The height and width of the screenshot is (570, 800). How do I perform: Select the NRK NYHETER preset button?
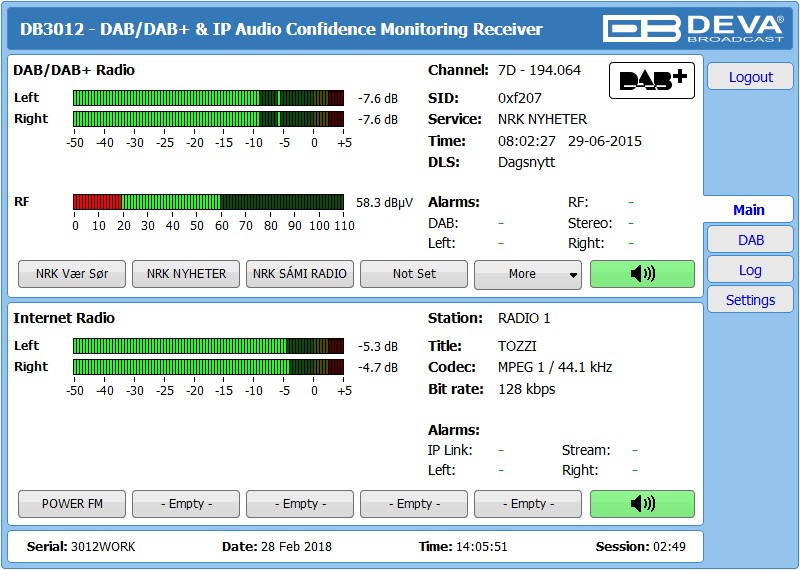pyautogui.click(x=186, y=274)
